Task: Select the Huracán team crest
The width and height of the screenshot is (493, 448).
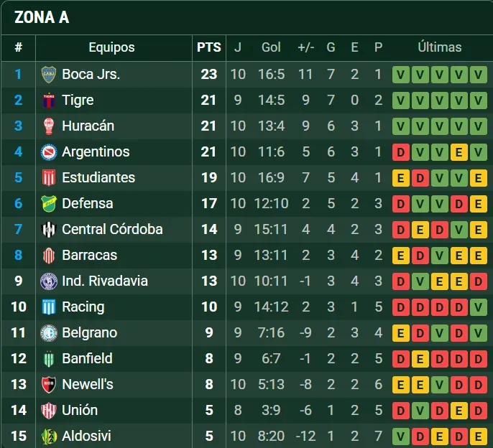Action: 49,126
